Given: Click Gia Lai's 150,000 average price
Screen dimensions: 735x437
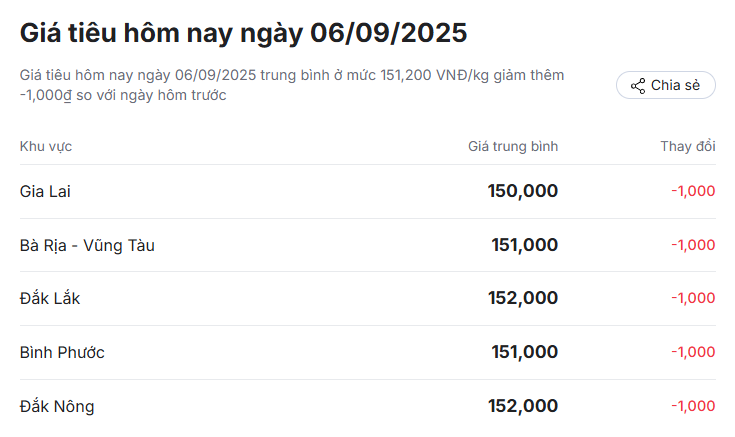Looking at the screenshot, I should [x=522, y=191].
